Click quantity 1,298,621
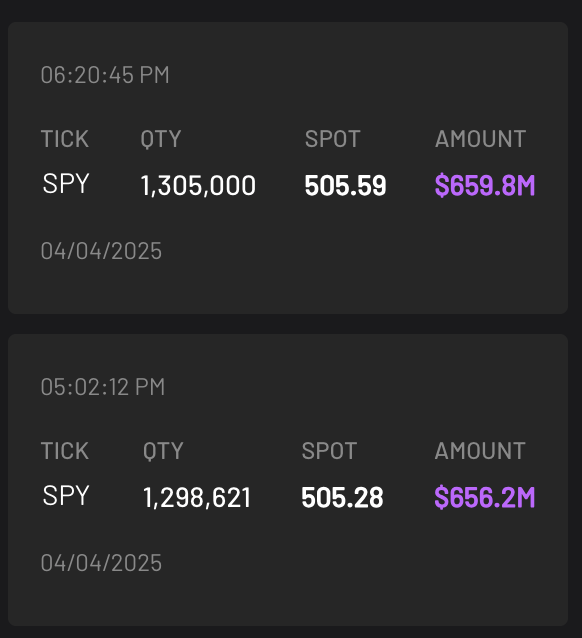Image resolution: width=582 pixels, height=638 pixels. (197, 498)
